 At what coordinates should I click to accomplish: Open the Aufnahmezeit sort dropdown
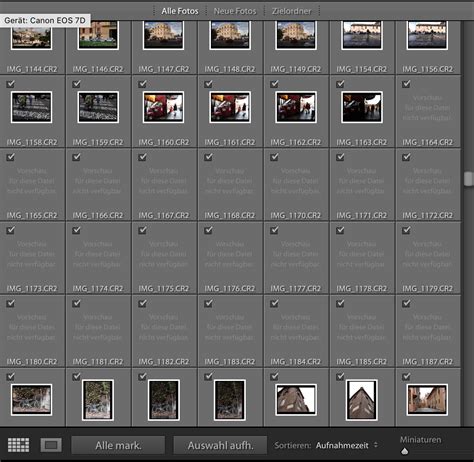tap(342, 445)
